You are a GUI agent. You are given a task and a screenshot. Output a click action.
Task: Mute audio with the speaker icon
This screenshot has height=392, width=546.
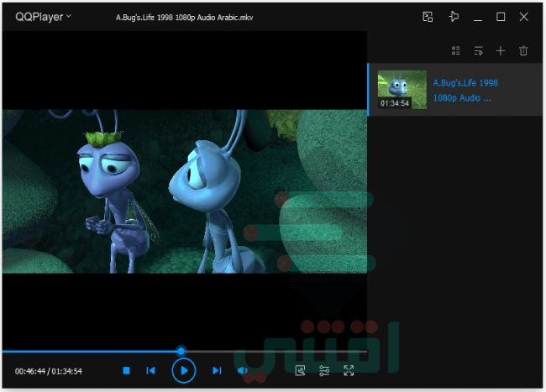243,370
